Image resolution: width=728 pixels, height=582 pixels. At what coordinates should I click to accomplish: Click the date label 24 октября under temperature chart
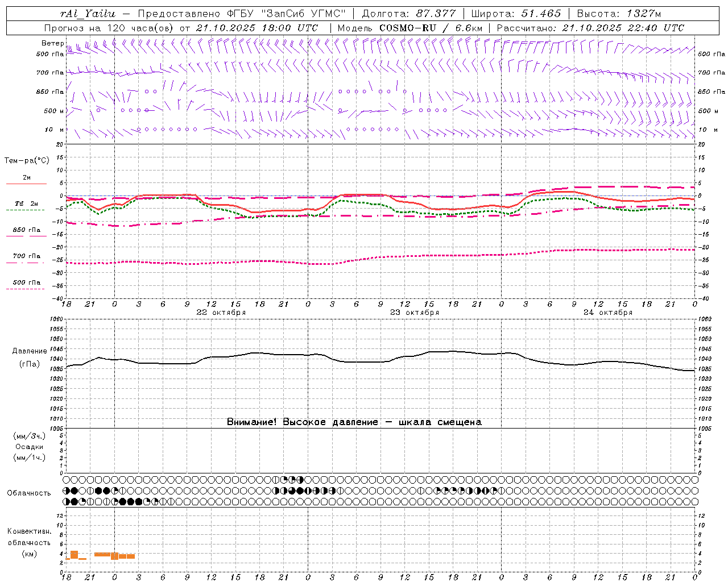coord(608,313)
